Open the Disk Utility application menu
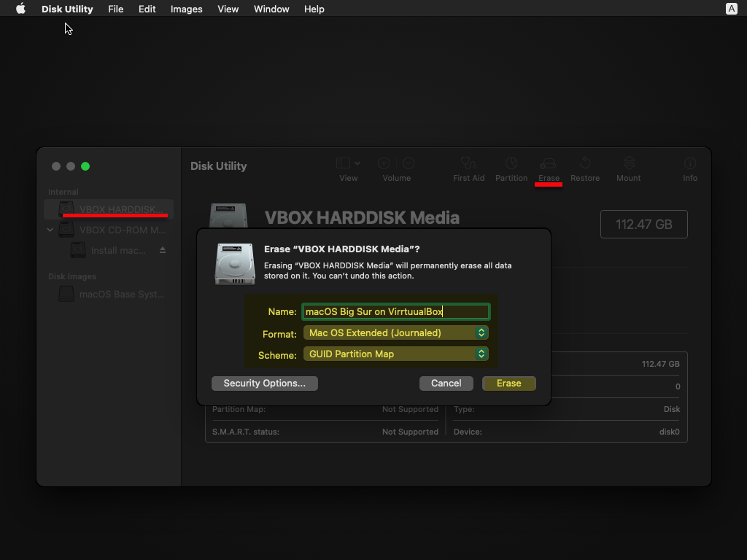747x560 pixels. [x=67, y=9]
